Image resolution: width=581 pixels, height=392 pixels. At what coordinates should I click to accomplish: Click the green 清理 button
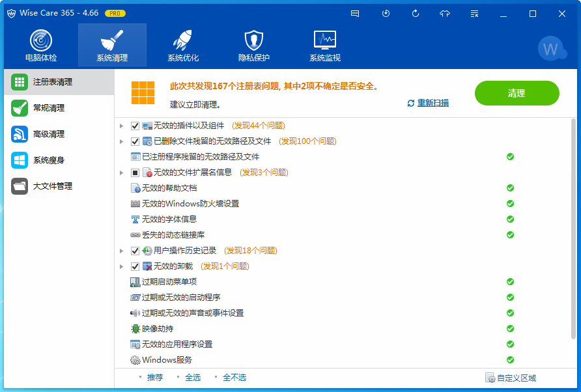(517, 93)
